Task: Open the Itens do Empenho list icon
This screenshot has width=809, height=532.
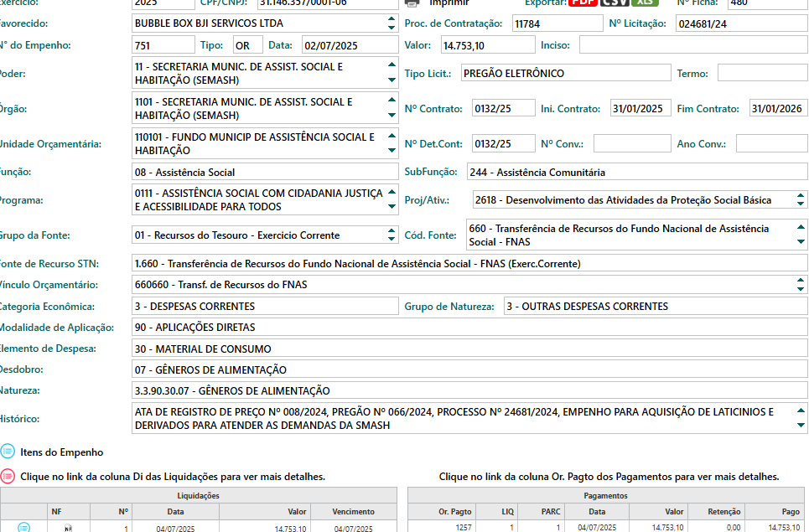Action: tap(8, 452)
